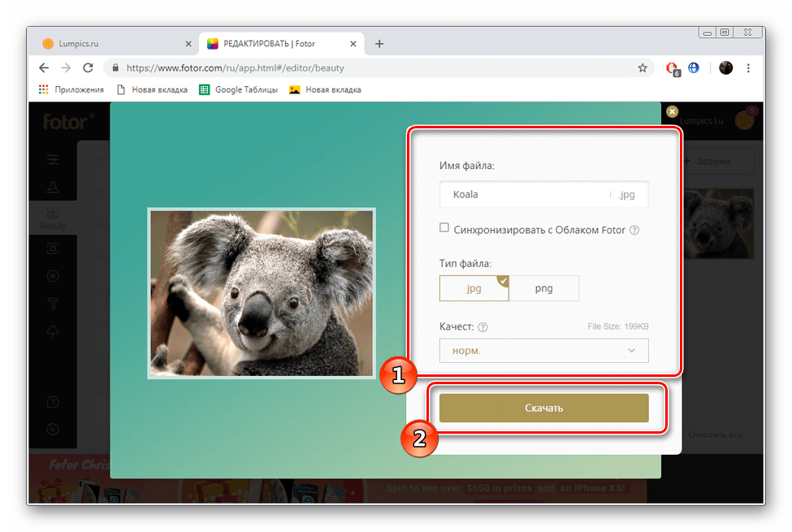This screenshot has height=532, width=792.
Task: Open the frames sidebar tool
Action: coord(53,249)
